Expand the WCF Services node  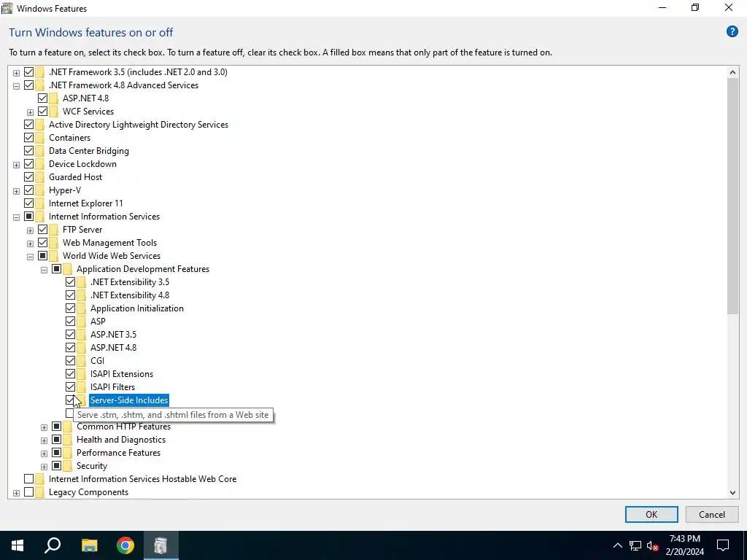coord(30,112)
